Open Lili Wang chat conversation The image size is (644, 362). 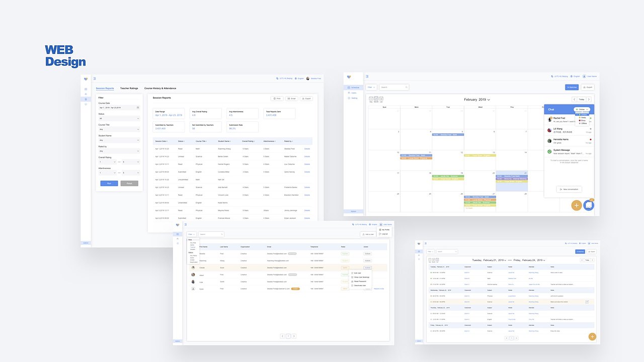click(x=569, y=130)
